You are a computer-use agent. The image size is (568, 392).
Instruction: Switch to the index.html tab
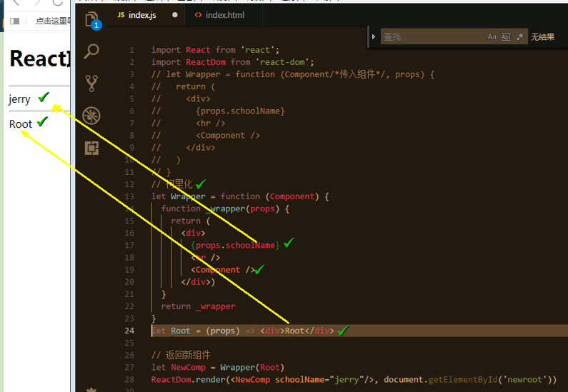coord(225,15)
